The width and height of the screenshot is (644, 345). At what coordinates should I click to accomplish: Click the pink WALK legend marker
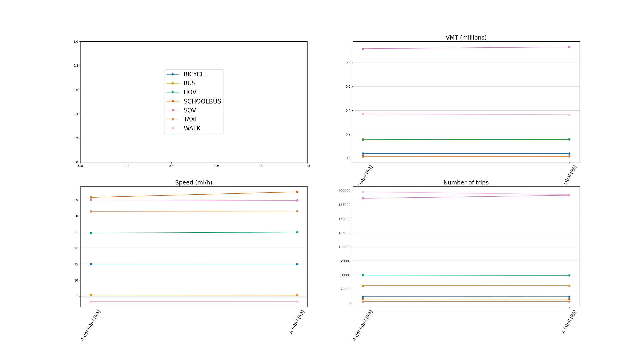point(173,128)
